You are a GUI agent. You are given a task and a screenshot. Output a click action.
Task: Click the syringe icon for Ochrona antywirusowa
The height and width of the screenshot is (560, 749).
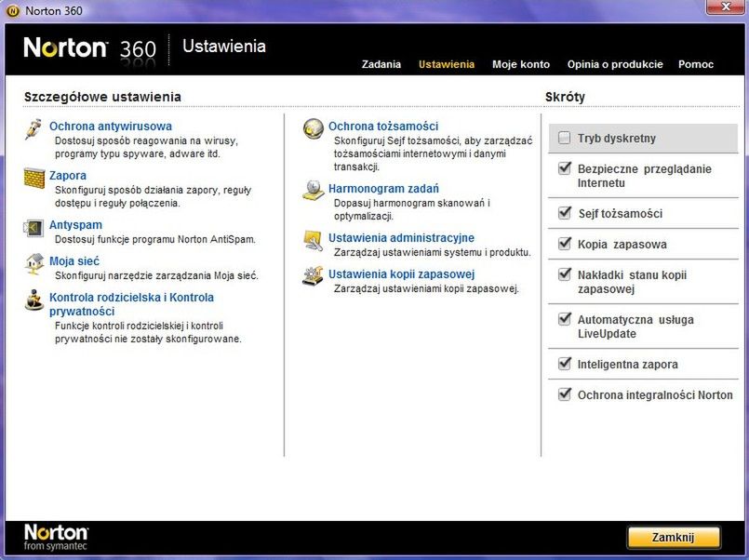[33, 130]
